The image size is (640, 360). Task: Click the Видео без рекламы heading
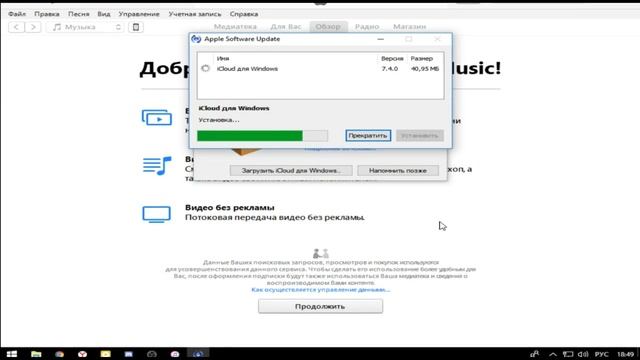pos(230,207)
